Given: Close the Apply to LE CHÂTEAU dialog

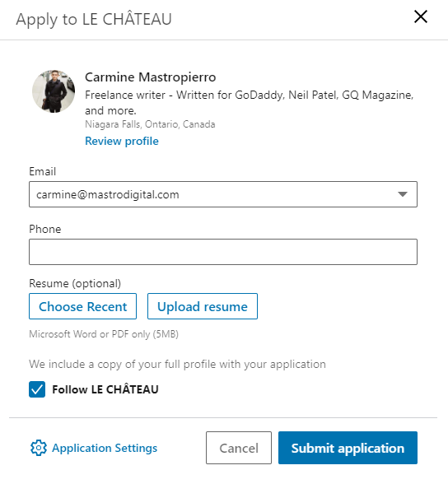Looking at the screenshot, I should [421, 16].
